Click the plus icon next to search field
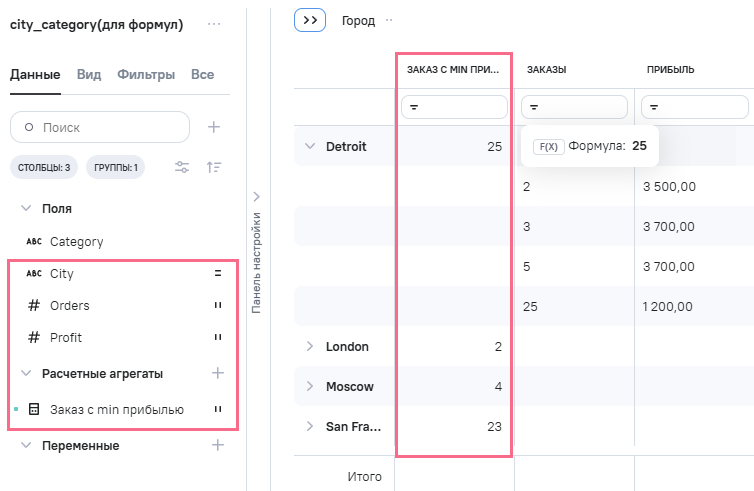The height and width of the screenshot is (491, 754). pyautogui.click(x=213, y=127)
